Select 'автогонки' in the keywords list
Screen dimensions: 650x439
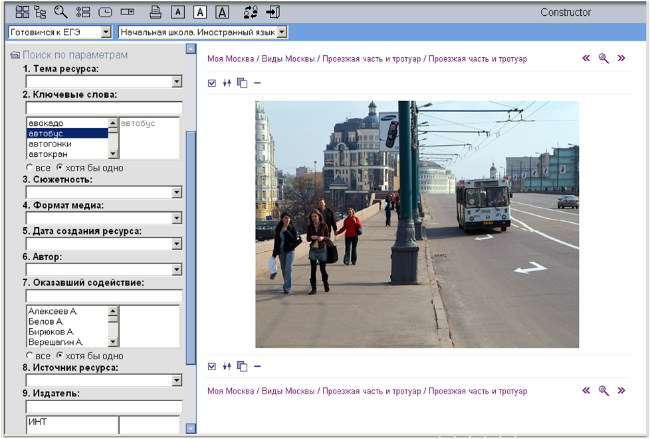[x=48, y=144]
